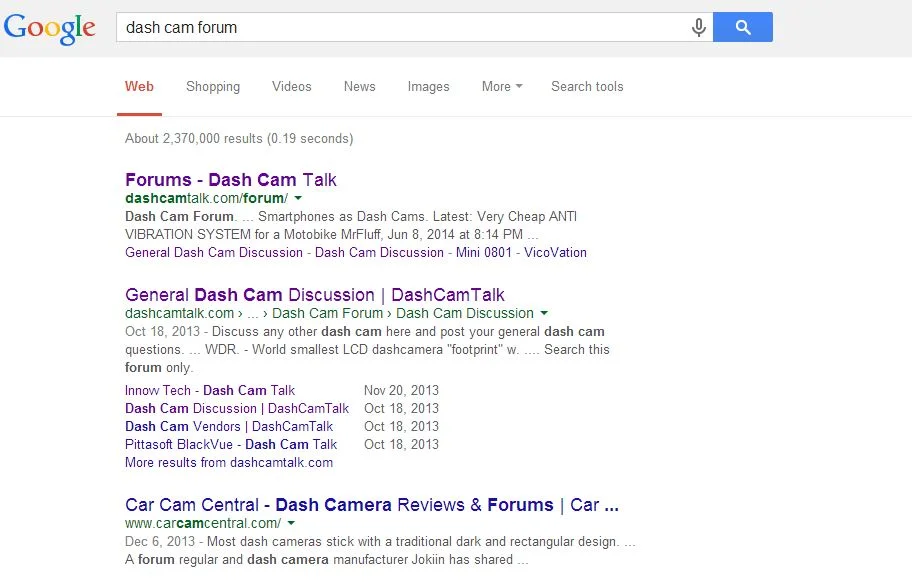Click the 'Nov 20, 2013' date

(x=401, y=390)
